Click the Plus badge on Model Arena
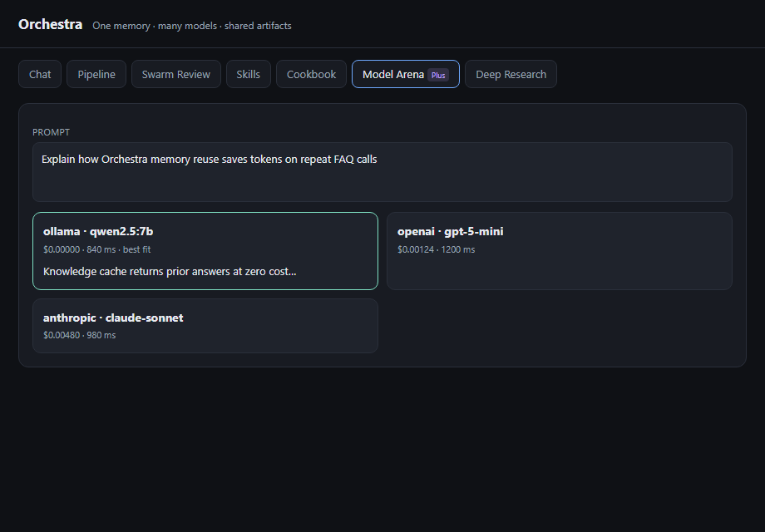The height and width of the screenshot is (532, 765). point(438,75)
